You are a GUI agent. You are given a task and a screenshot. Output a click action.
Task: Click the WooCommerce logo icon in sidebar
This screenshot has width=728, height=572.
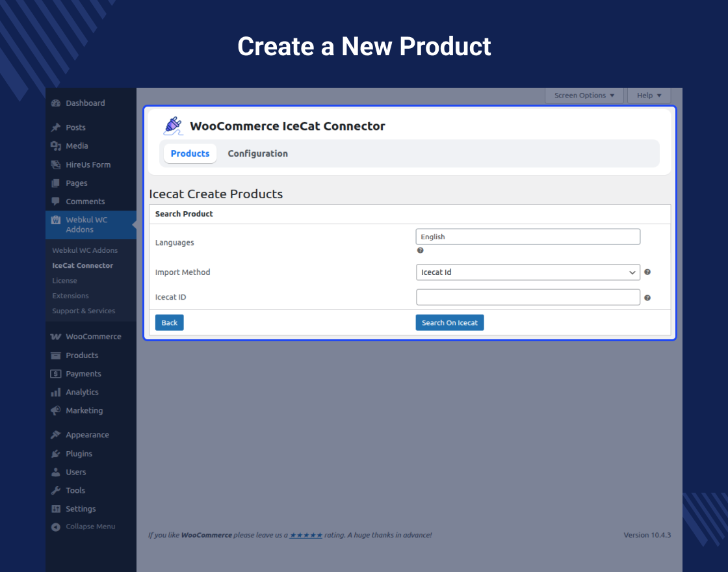[56, 337]
